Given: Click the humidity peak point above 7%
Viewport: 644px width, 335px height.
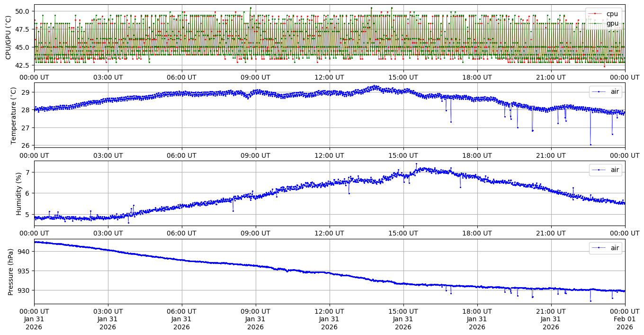Looking at the screenshot, I should (x=416, y=164).
